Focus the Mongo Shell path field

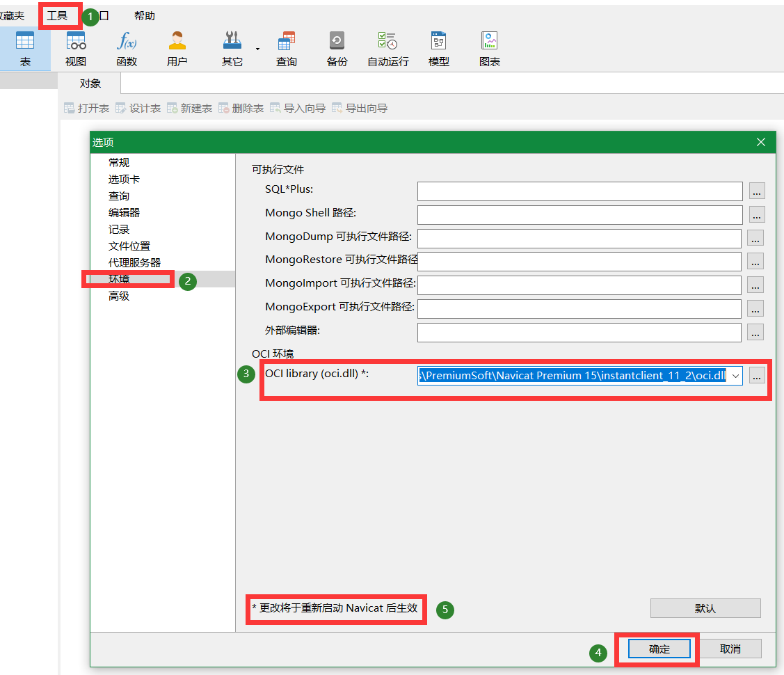pyautogui.click(x=580, y=215)
